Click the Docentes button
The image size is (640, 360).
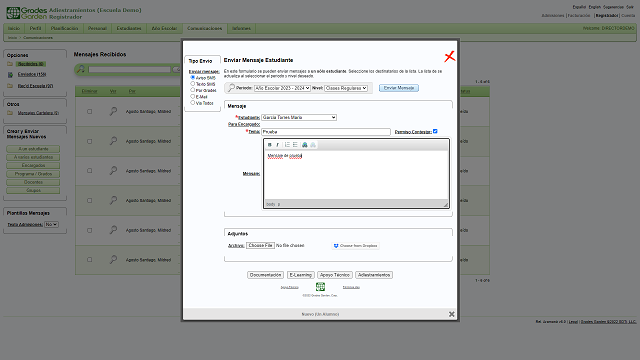click(33, 182)
